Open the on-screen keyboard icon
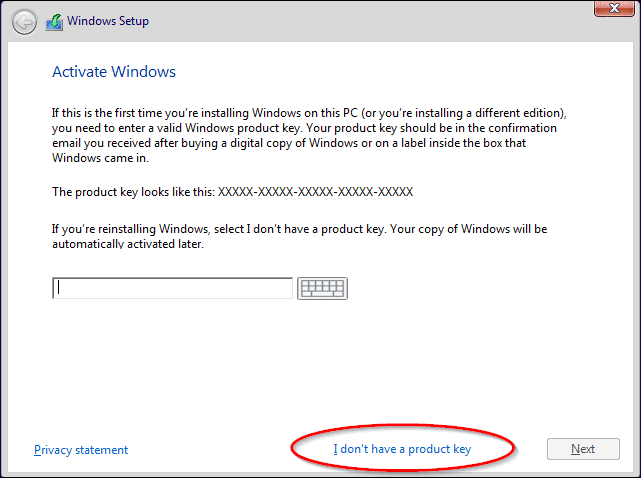The height and width of the screenshot is (478, 641). pyautogui.click(x=323, y=288)
